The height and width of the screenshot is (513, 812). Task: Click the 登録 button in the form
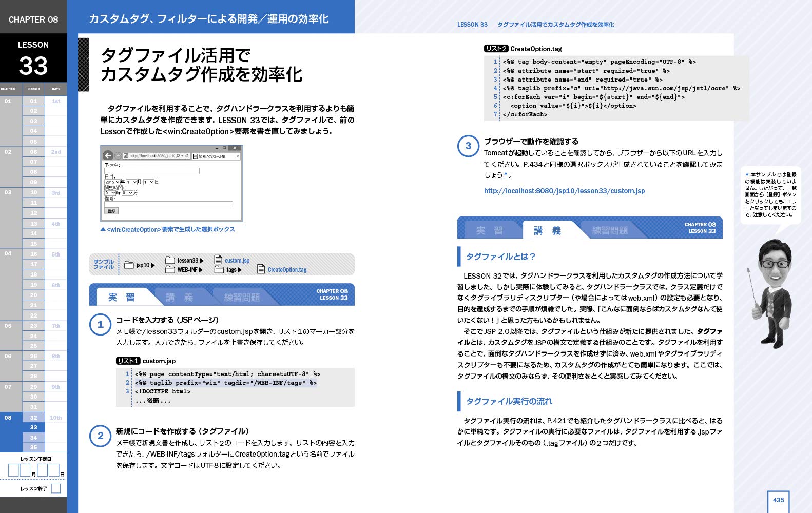pyautogui.click(x=111, y=211)
